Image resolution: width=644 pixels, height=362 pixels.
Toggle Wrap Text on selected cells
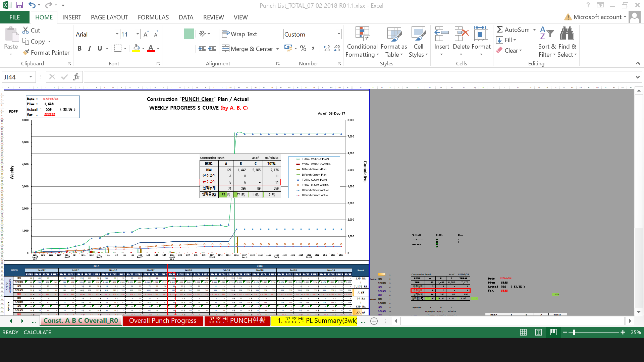(x=239, y=34)
